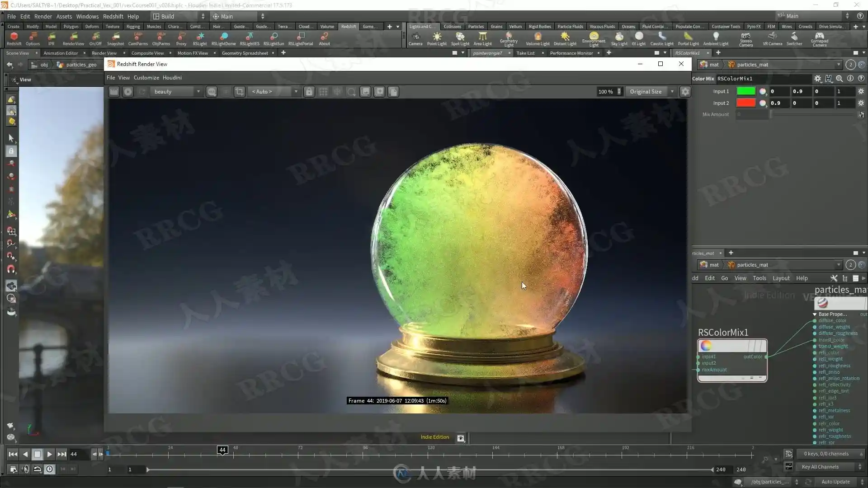Open the Customize menu in Render View
This screenshot has width=868, height=488.
tap(146, 78)
